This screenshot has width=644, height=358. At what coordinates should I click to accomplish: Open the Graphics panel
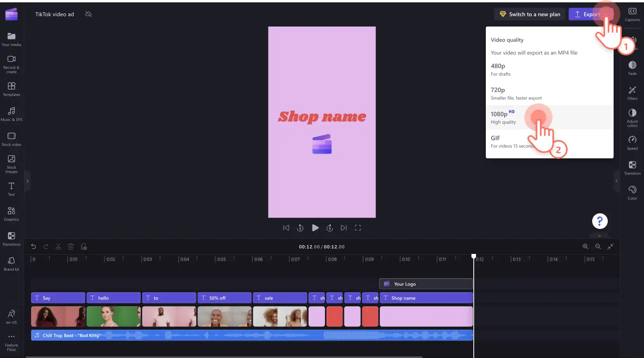11,214
